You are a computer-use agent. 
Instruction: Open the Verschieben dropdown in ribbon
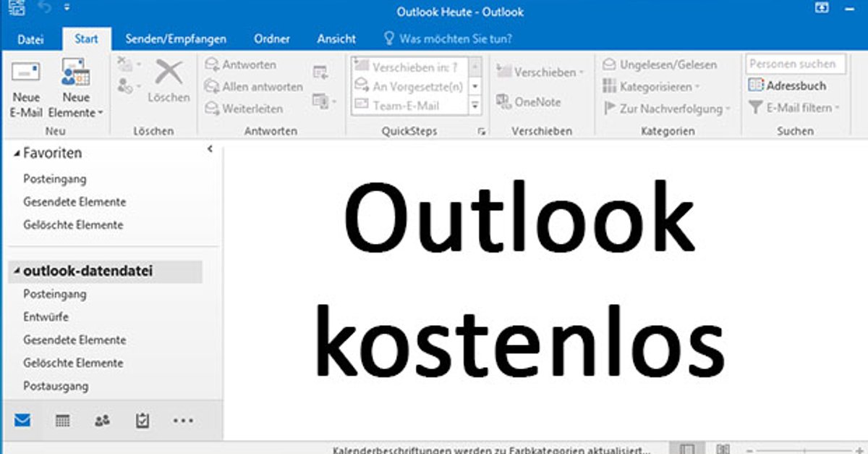[x=540, y=72]
